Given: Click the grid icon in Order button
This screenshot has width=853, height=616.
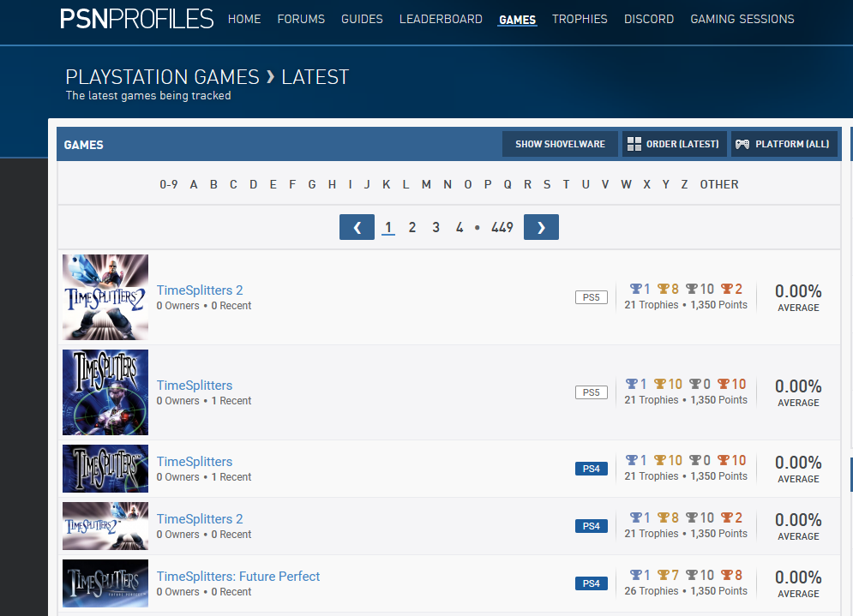Looking at the screenshot, I should [634, 144].
